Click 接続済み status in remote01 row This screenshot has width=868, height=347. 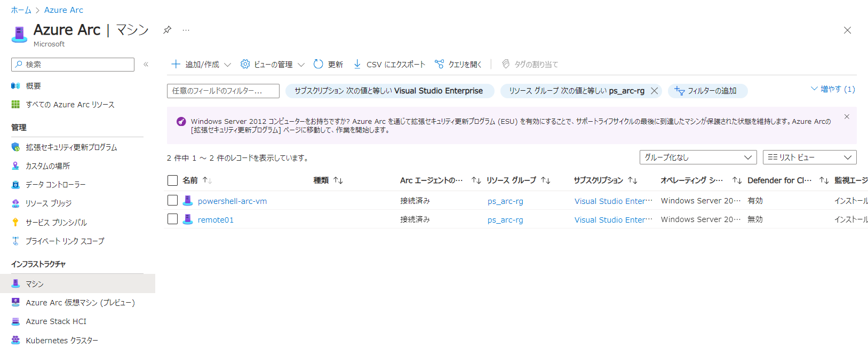(x=415, y=219)
